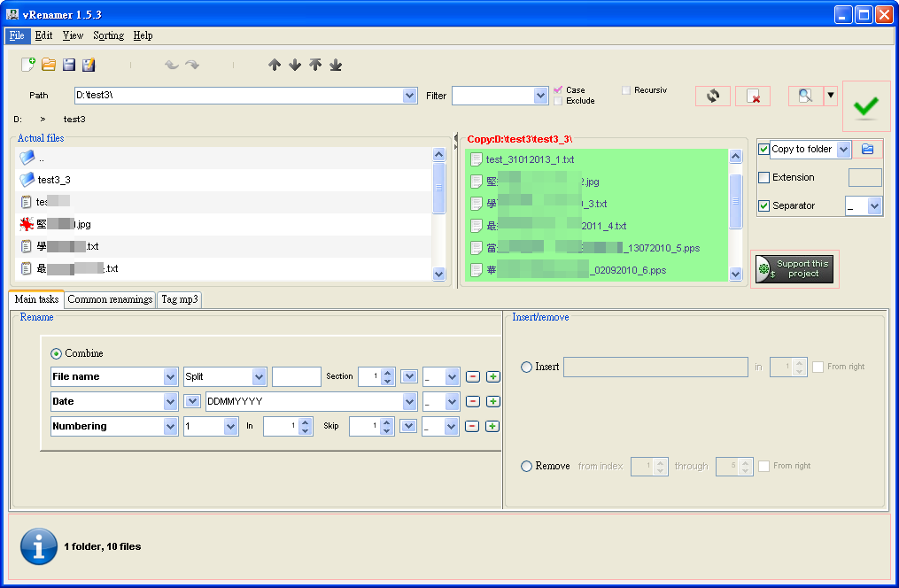
Task: Open the Path dropdown list
Action: 409,96
